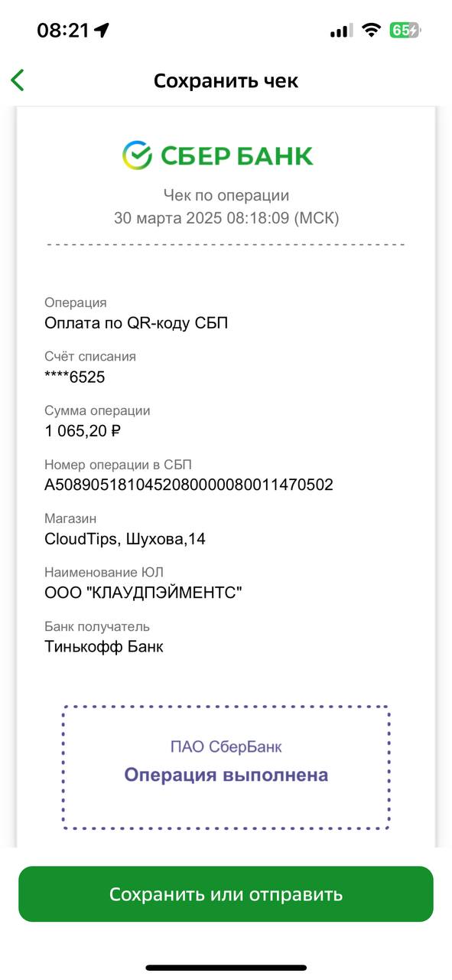Tap the Wi-Fi status icon
The image size is (452, 980).
click(x=372, y=31)
